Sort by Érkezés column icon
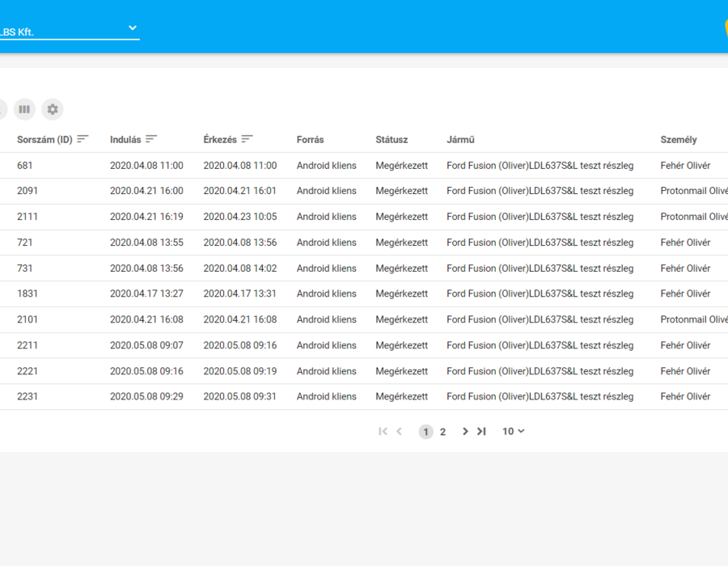The width and height of the screenshot is (728, 566). [x=247, y=139]
